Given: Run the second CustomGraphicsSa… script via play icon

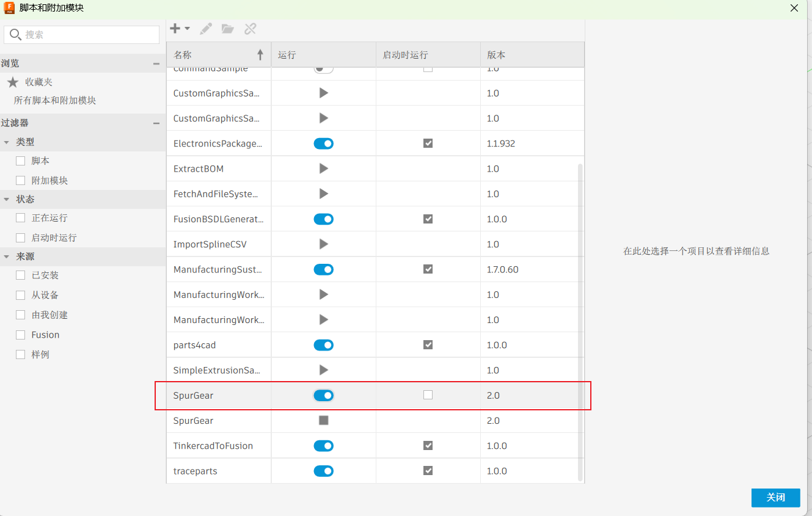Looking at the screenshot, I should point(324,118).
